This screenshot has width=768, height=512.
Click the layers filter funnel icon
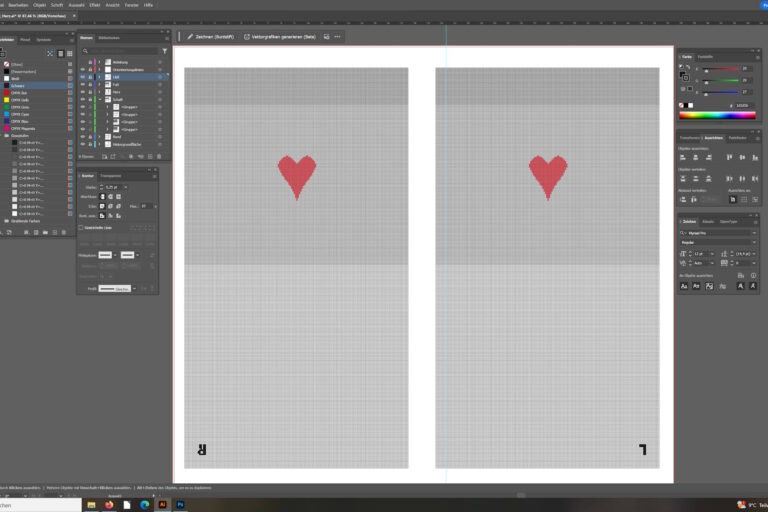[165, 51]
